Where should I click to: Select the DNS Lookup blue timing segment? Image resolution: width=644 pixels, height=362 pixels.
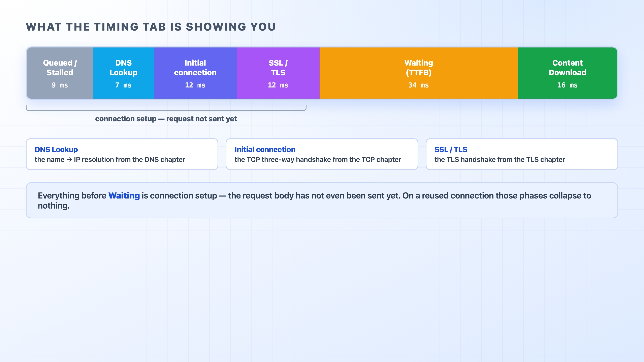coord(124,73)
